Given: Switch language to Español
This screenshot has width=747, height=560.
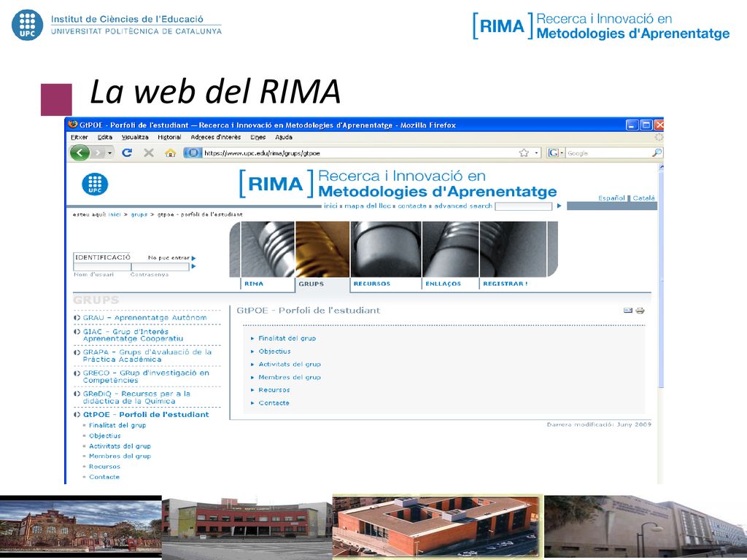Looking at the screenshot, I should (x=611, y=198).
